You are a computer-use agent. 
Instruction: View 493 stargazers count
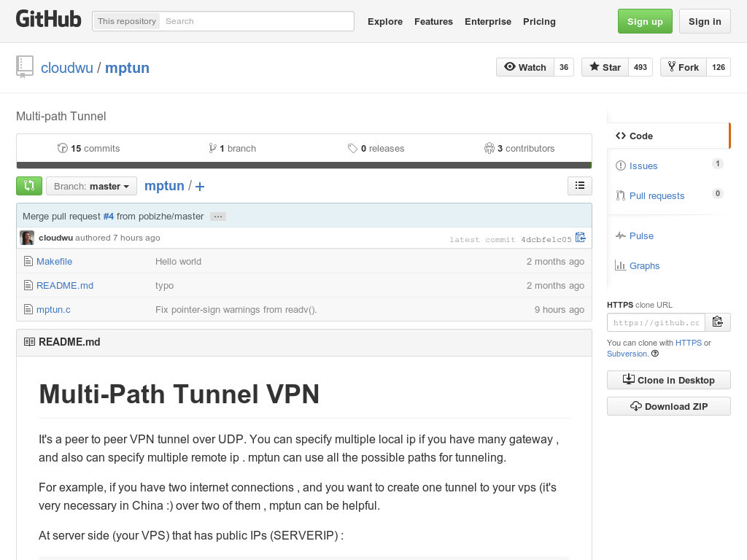pyautogui.click(x=640, y=67)
